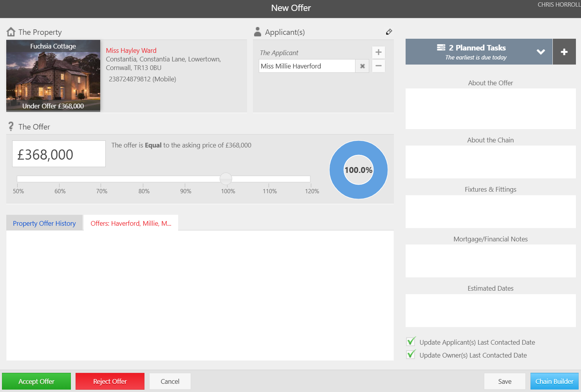Click the edit pencil icon beside Applicant(s)
The height and width of the screenshot is (392, 581).
tap(389, 32)
